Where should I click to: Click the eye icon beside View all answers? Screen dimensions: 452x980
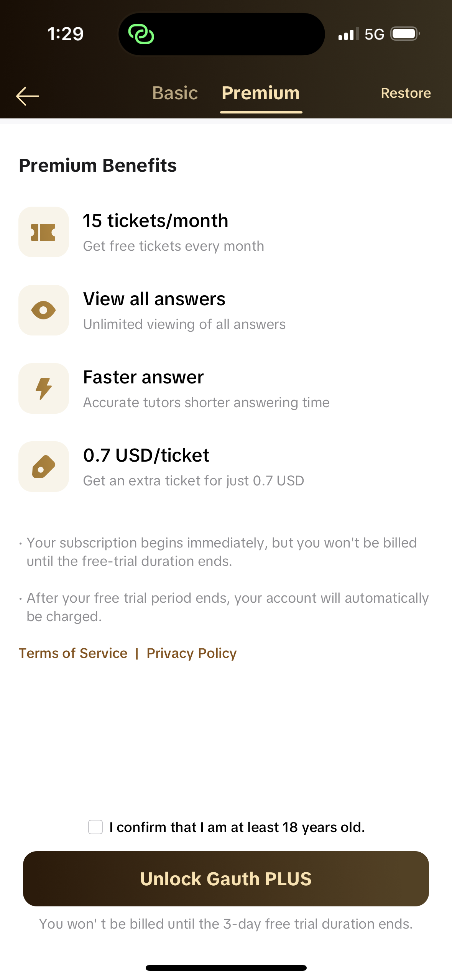[44, 310]
